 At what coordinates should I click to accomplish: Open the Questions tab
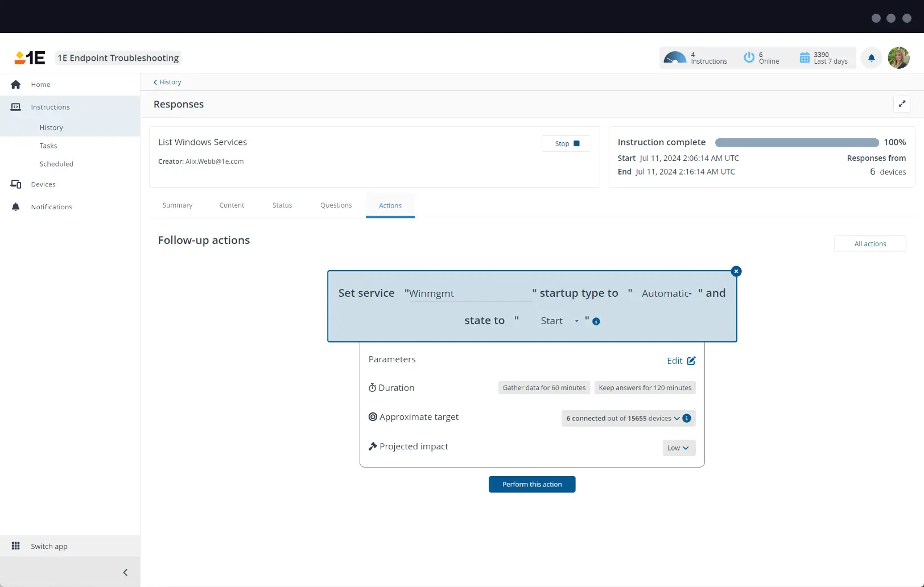point(336,205)
